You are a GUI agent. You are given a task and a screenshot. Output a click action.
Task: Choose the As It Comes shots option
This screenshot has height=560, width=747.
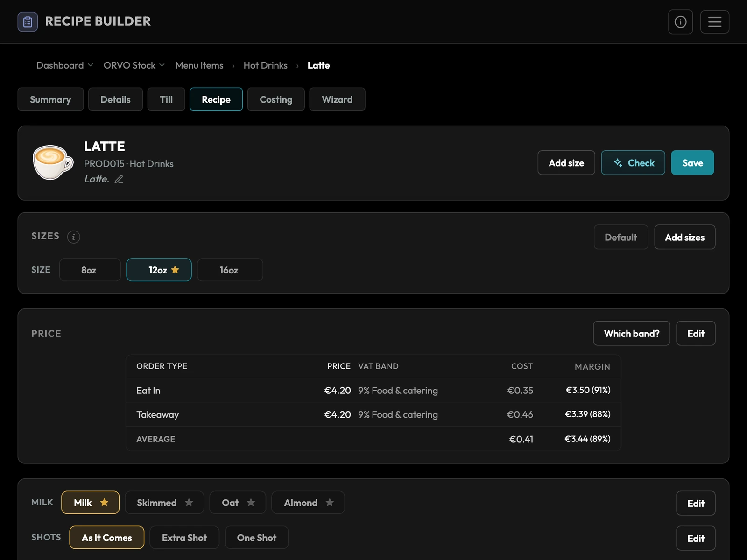click(x=107, y=538)
